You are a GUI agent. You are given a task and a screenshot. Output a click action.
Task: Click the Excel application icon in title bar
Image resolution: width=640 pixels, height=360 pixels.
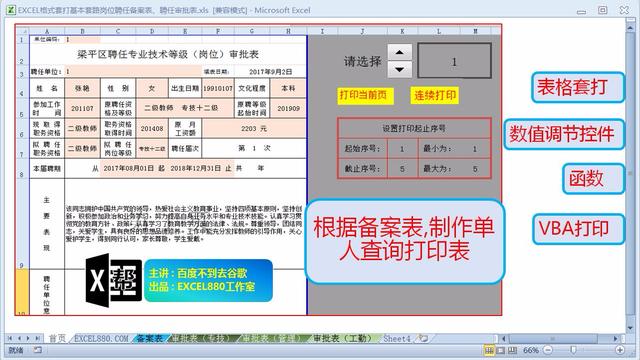click(x=11, y=10)
